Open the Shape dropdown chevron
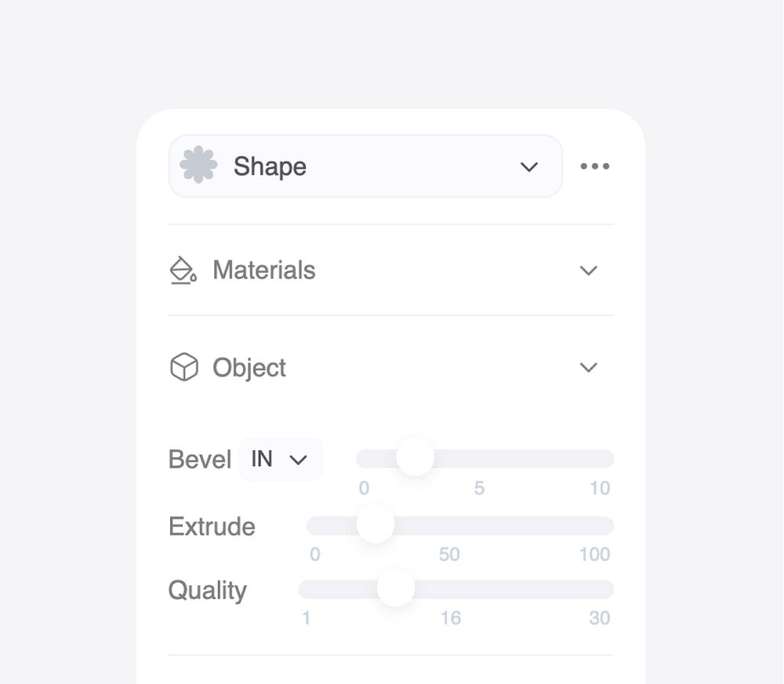Image resolution: width=784 pixels, height=684 pixels. coord(529,166)
